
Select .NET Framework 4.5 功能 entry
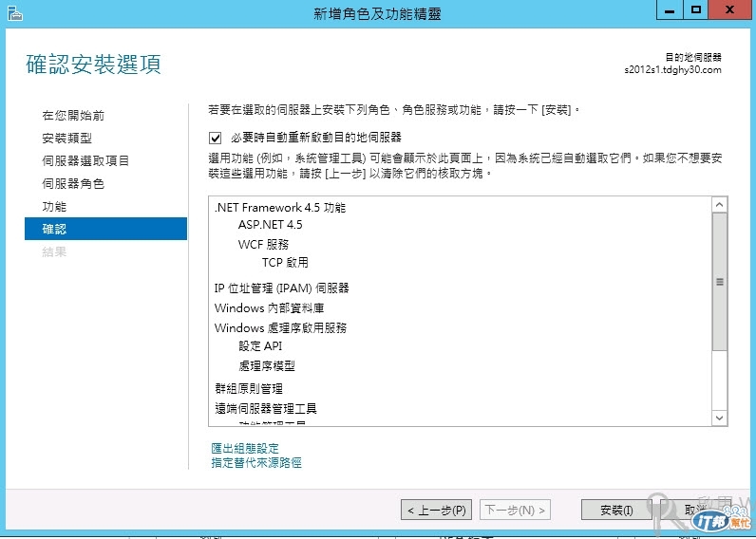(280, 208)
